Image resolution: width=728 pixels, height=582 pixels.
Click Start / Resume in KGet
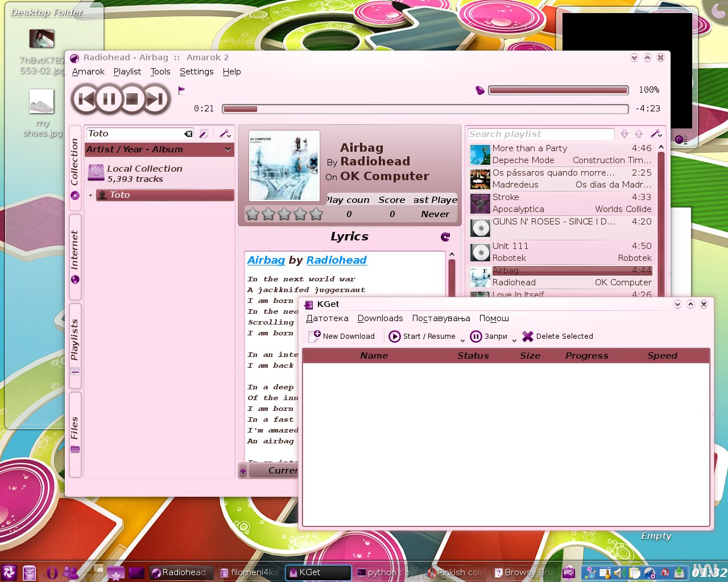pyautogui.click(x=422, y=336)
